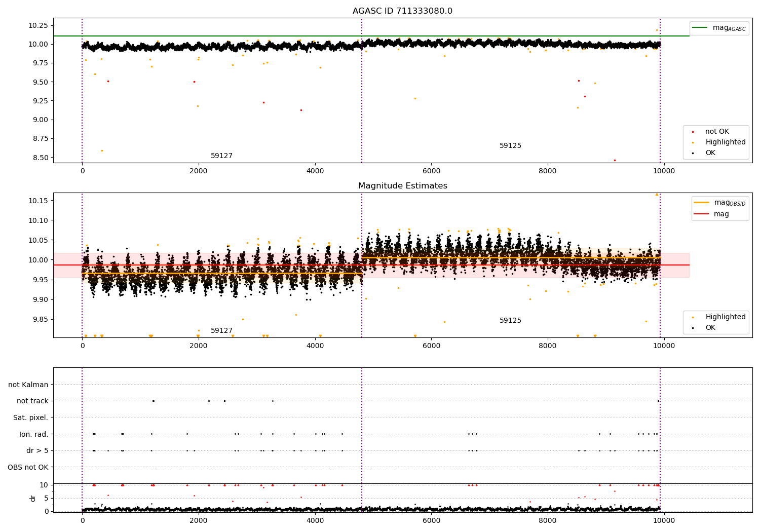This screenshot has width=760, height=532.
Task: Click 'OK' in the Magnitude Estimates legend
Action: tap(710, 328)
